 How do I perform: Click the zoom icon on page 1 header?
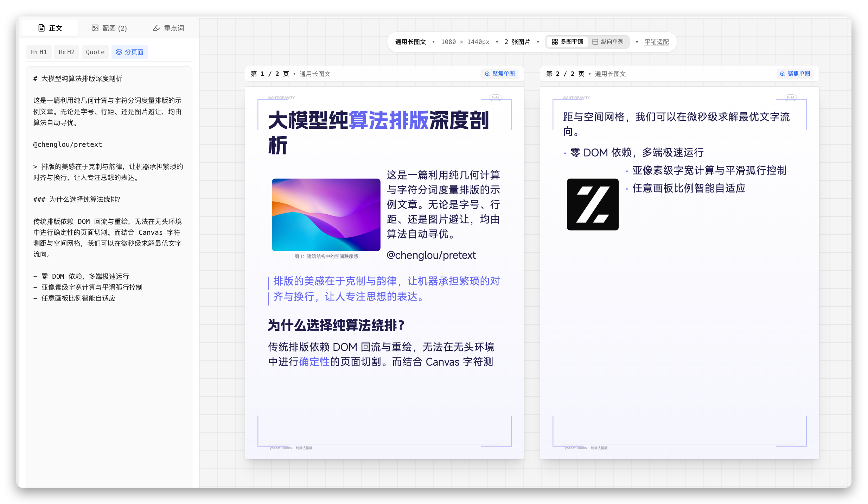(x=487, y=74)
